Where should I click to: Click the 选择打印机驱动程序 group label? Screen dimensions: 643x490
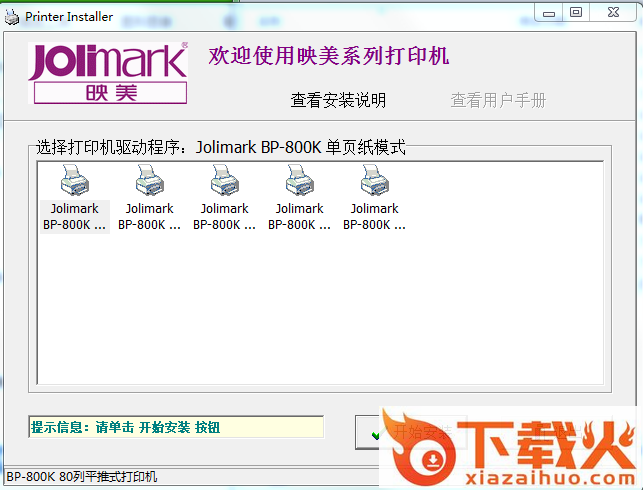click(221, 147)
